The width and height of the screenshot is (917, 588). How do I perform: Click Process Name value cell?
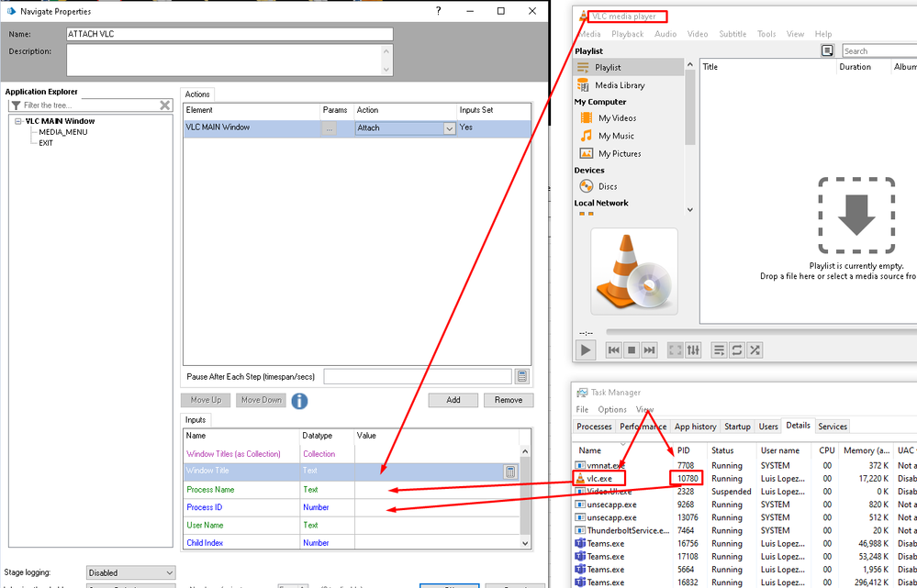click(436, 489)
